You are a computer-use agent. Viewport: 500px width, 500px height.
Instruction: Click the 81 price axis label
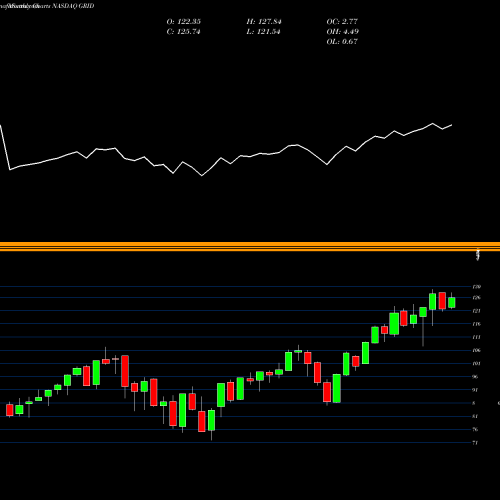pyautogui.click(x=476, y=416)
